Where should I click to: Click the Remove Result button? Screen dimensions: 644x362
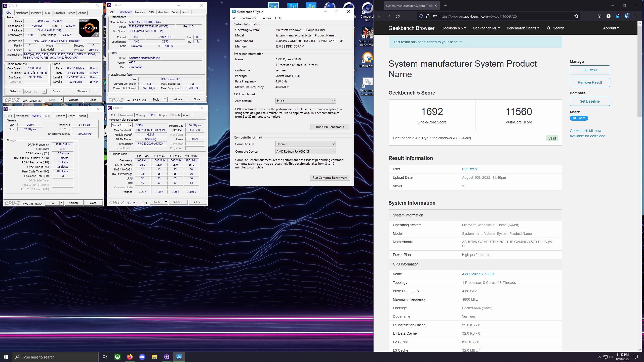click(x=590, y=82)
